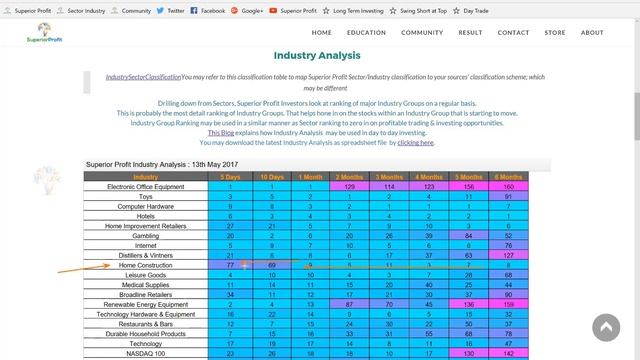Open the Sector Industry bookmark
This screenshot has height=360, width=640.
coord(81,11)
